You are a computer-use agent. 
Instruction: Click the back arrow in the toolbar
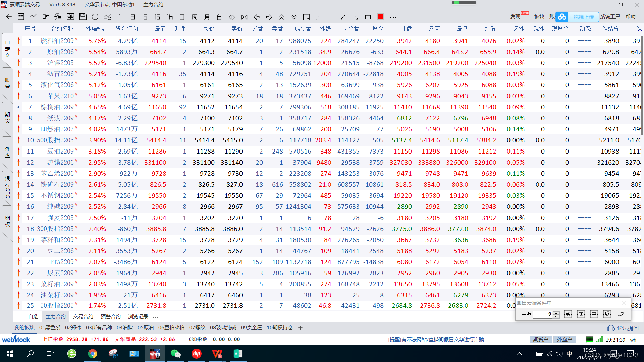(x=9, y=17)
